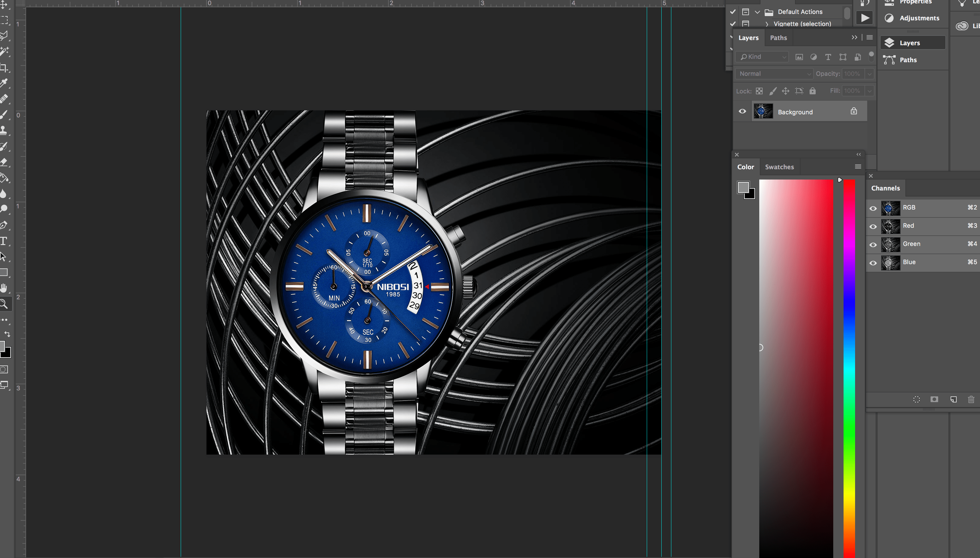Filter layers by adjustment layers
Viewport: 980px width, 558px height.
pos(813,57)
